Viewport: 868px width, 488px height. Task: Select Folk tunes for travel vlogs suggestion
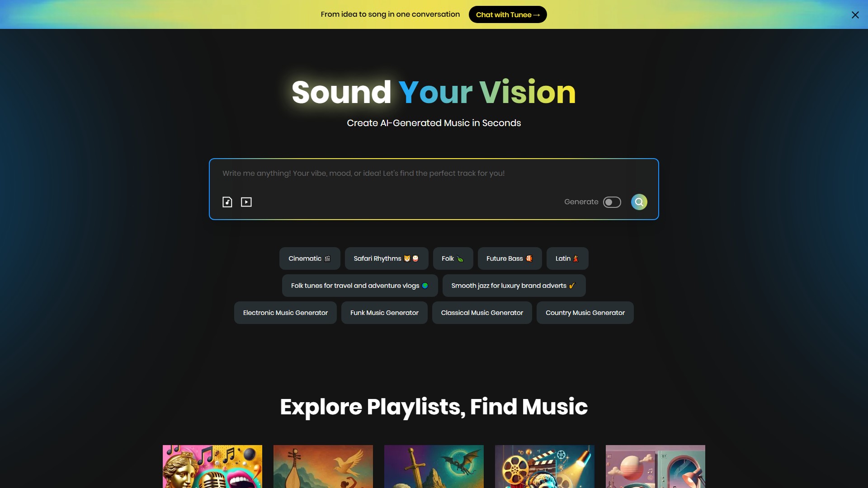click(360, 286)
